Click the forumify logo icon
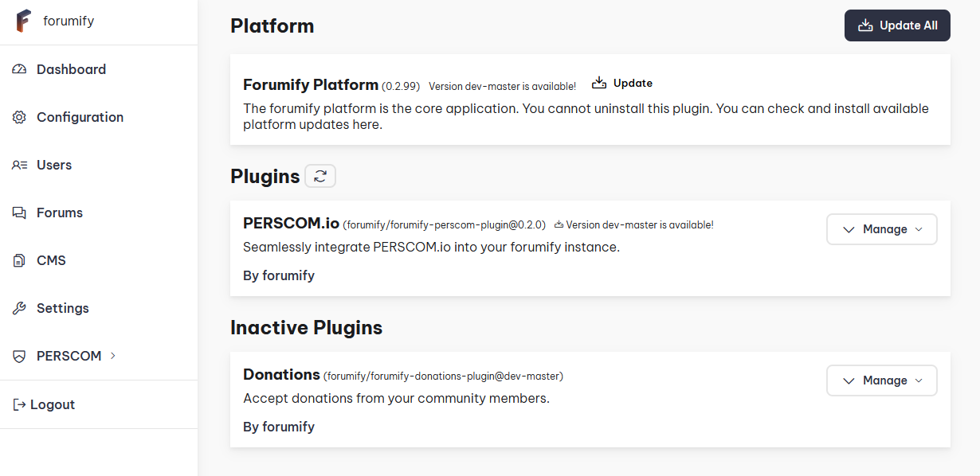Viewport: 980px width, 476px height. coord(23,21)
